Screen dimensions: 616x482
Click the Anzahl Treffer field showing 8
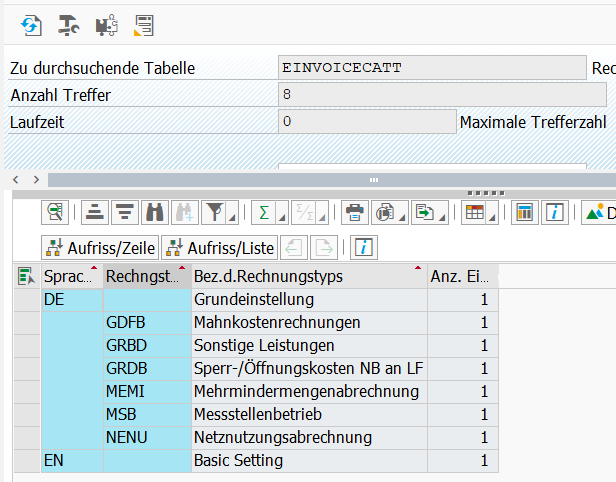point(442,95)
